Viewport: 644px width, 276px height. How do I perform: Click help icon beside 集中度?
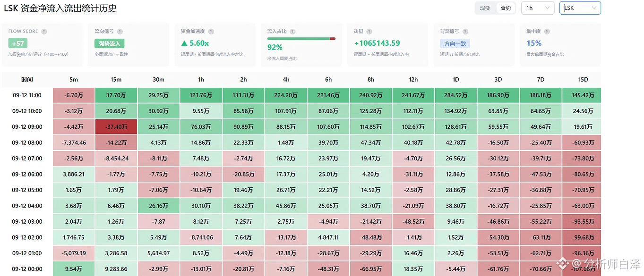pos(547,32)
